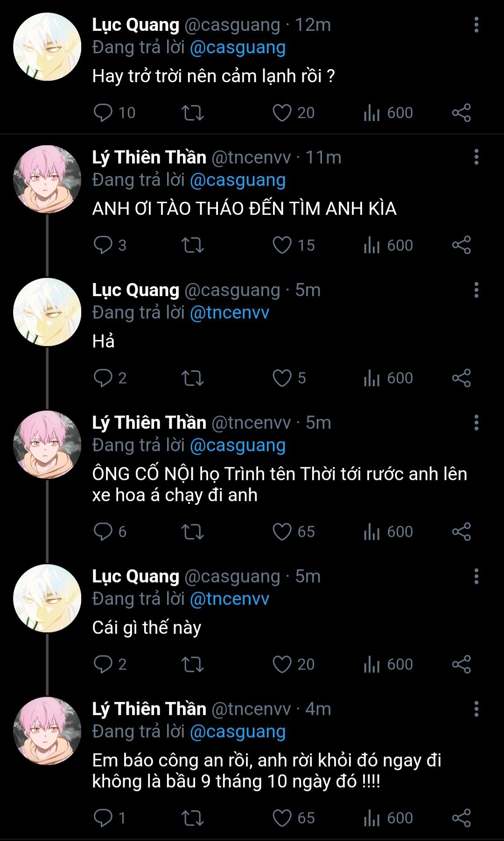Open more options for the "ÔNG CỐ NỘI" tweet
Viewport: 504px width, 841px height.
476,423
